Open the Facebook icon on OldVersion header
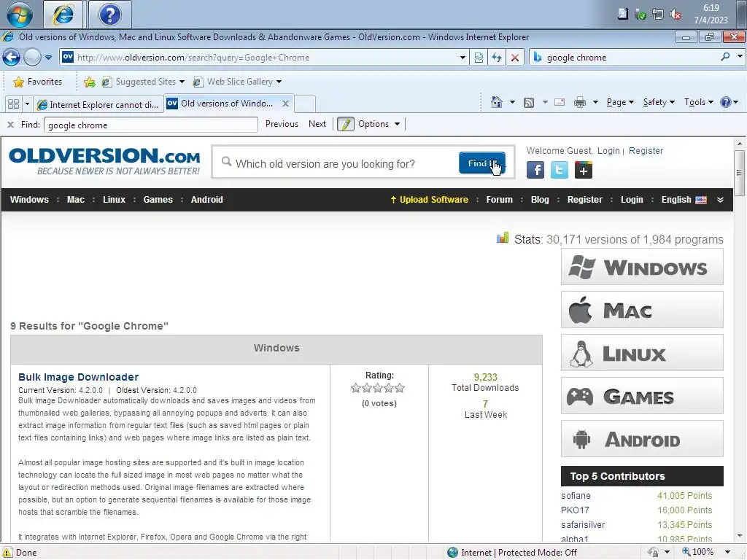This screenshot has height=560, width=747. click(535, 170)
